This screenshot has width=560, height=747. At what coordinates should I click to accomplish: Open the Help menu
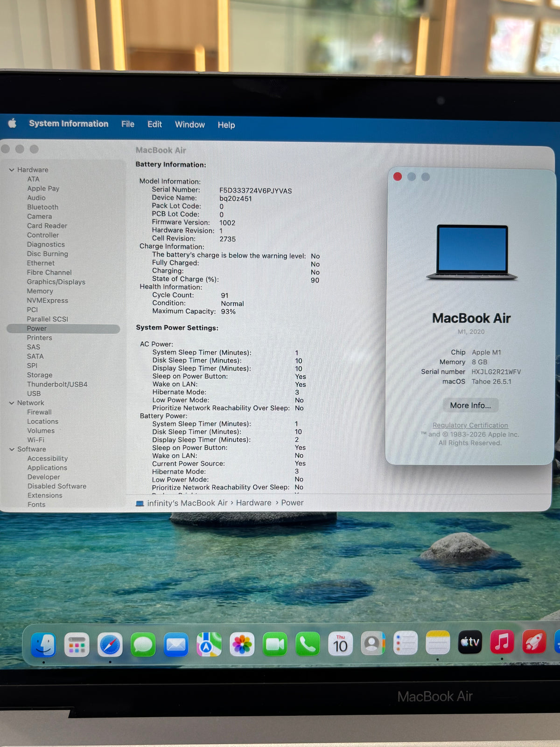pyautogui.click(x=226, y=125)
